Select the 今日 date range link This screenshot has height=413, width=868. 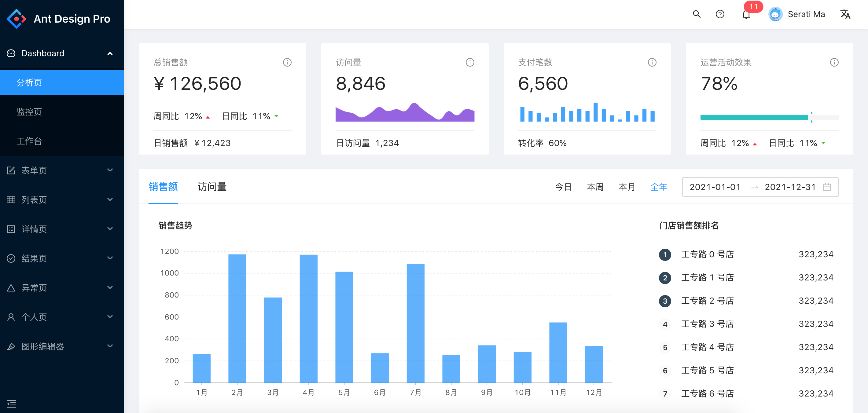point(563,187)
